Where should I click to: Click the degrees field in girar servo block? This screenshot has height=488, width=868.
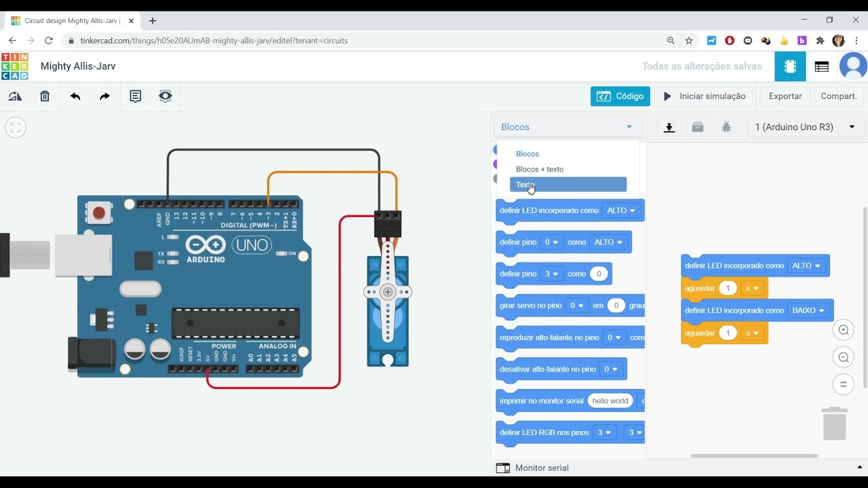point(616,306)
